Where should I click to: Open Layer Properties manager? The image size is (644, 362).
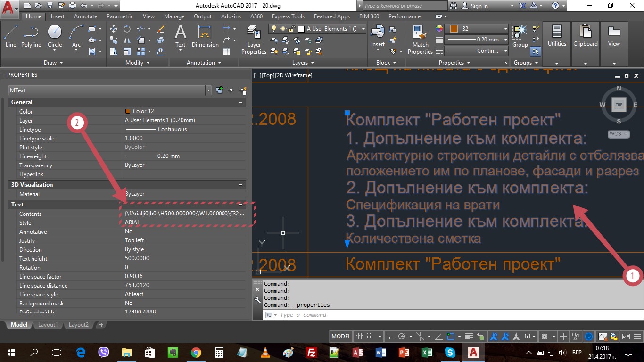pos(254,40)
